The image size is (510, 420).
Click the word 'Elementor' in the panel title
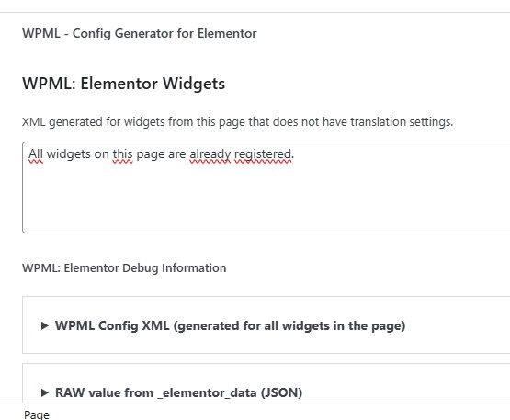pos(227,33)
